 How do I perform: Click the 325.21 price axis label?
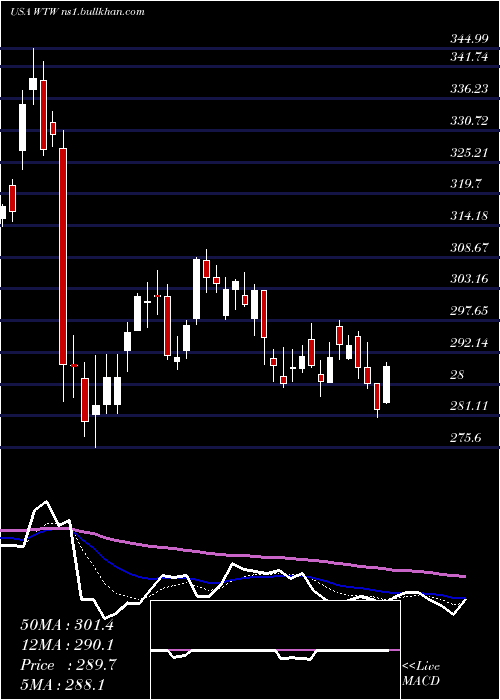point(469,153)
